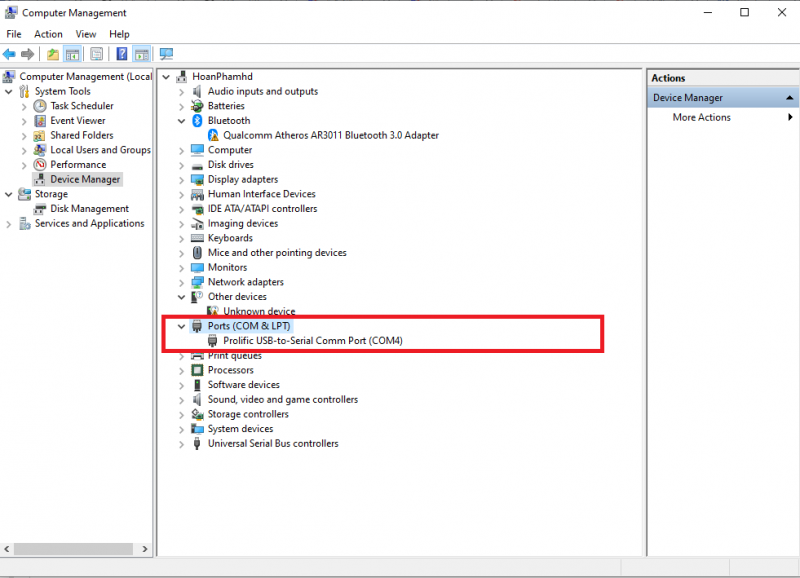The image size is (800, 578).
Task: Click the Imaging devices camera icon
Action: tap(197, 224)
